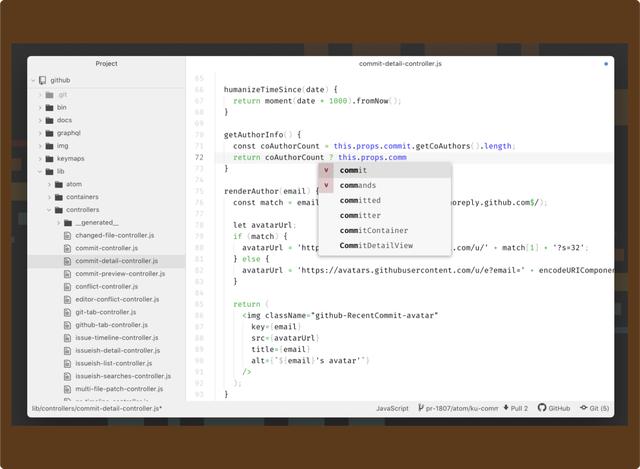Click the img folder icon
The image size is (640, 469).
[x=49, y=146]
